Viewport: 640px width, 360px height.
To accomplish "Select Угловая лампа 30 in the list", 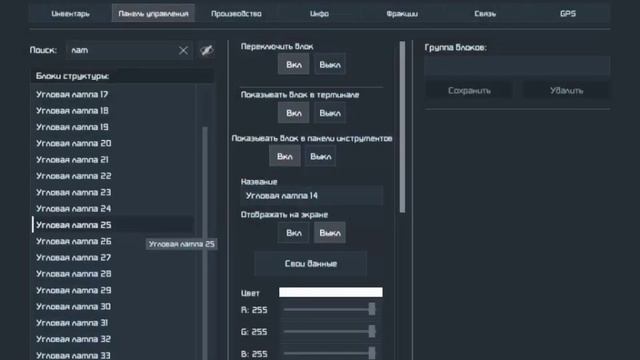I will click(x=113, y=307).
